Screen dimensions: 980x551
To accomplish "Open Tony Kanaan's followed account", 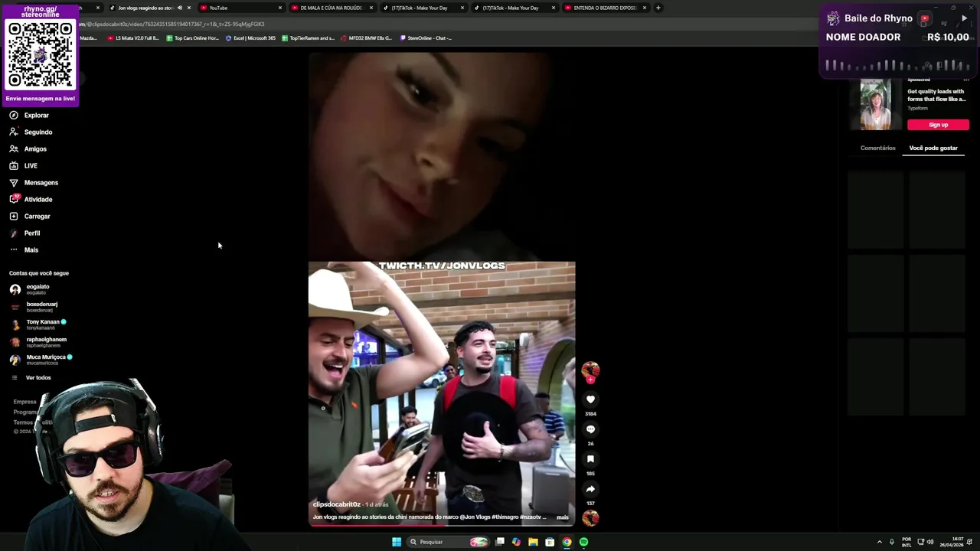I will click(x=38, y=324).
